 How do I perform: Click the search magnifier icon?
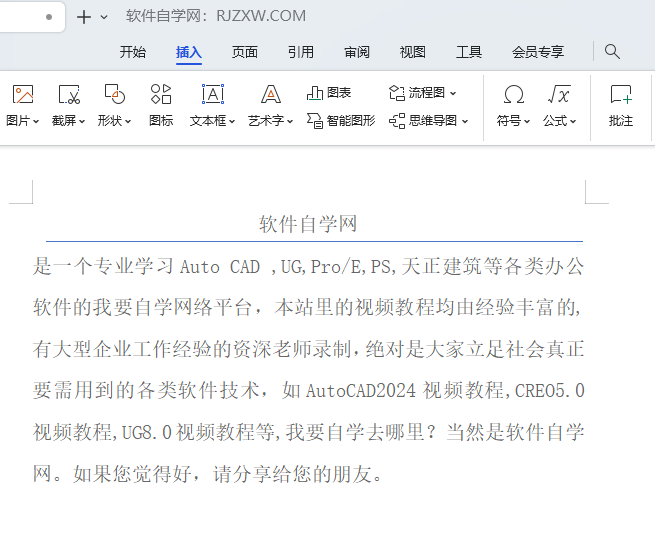(612, 52)
